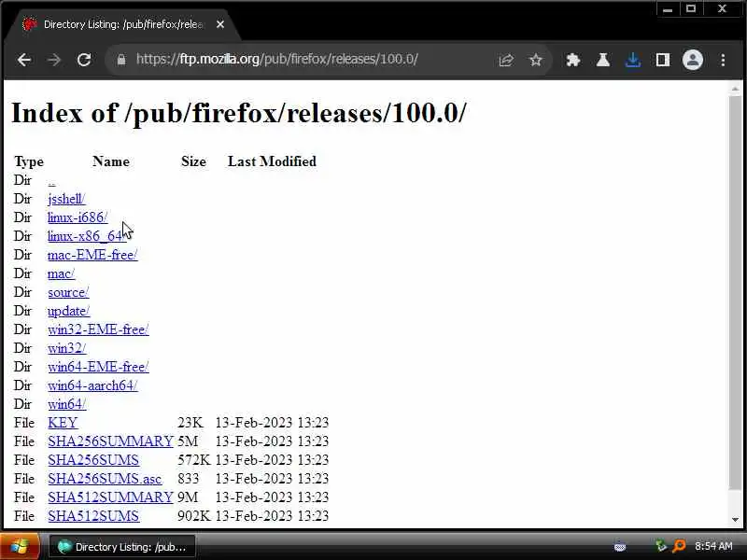The width and height of the screenshot is (747, 560).
Task: Open the Chrome three-dot menu
Action: click(723, 60)
